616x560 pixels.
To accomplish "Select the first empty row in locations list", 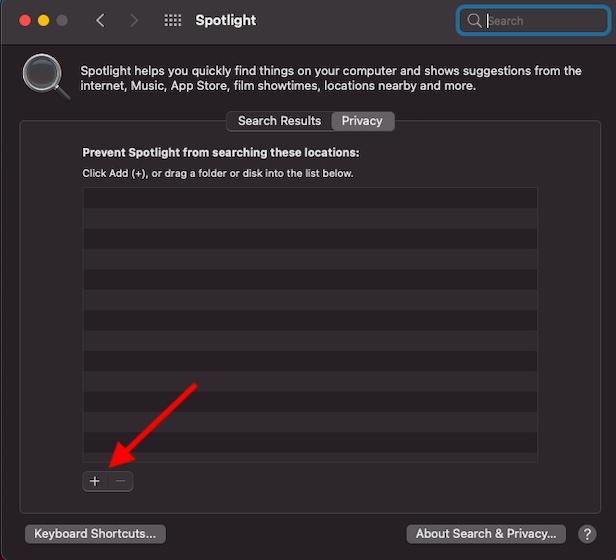I will (310, 198).
